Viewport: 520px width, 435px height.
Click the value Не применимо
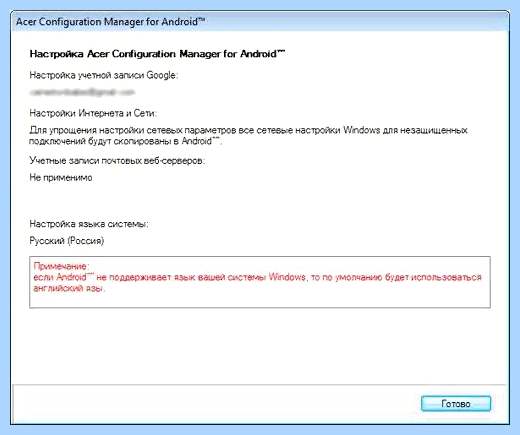point(61,178)
